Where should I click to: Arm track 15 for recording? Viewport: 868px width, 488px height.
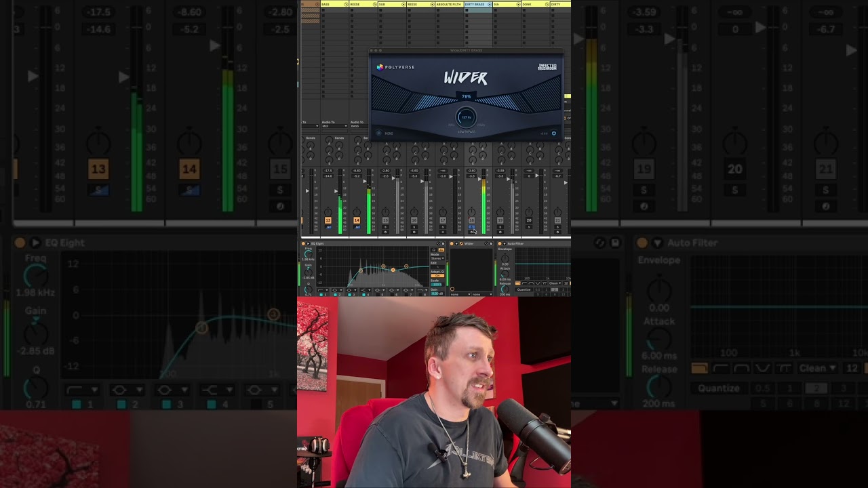point(385,232)
